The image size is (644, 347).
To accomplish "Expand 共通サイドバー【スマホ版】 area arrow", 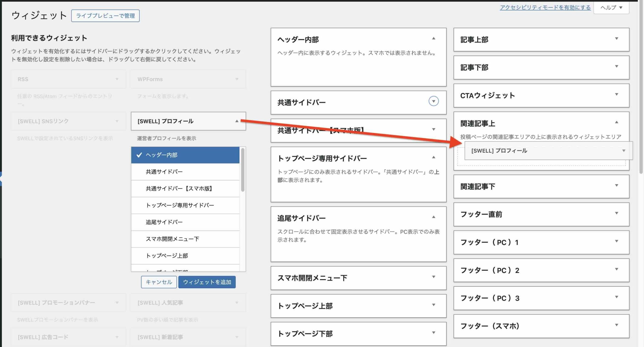I will 433,129.
